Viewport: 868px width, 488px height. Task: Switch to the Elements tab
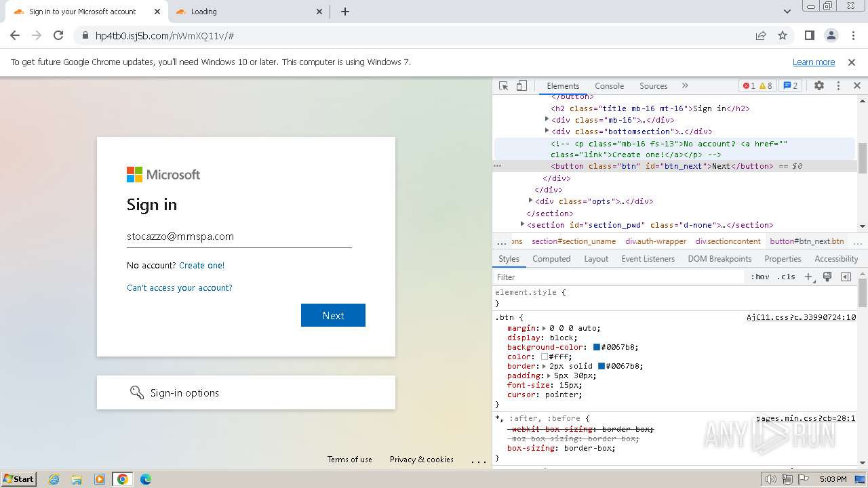point(563,85)
